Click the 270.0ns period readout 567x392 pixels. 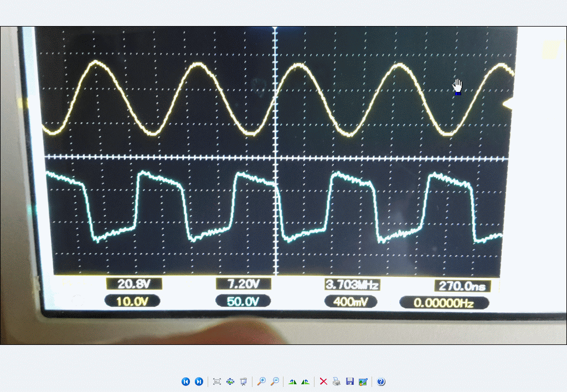462,286
